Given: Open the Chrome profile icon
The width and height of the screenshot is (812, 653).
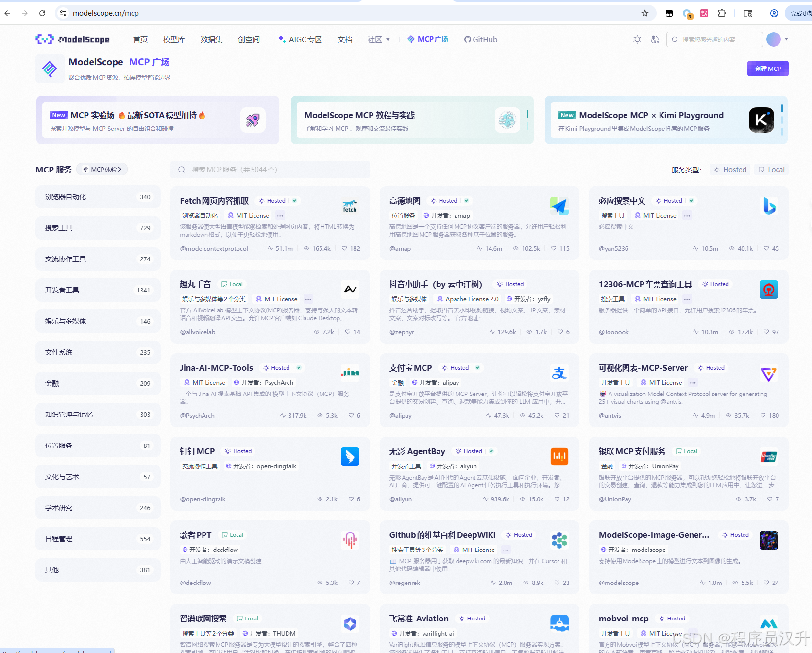Looking at the screenshot, I should click(x=774, y=13).
